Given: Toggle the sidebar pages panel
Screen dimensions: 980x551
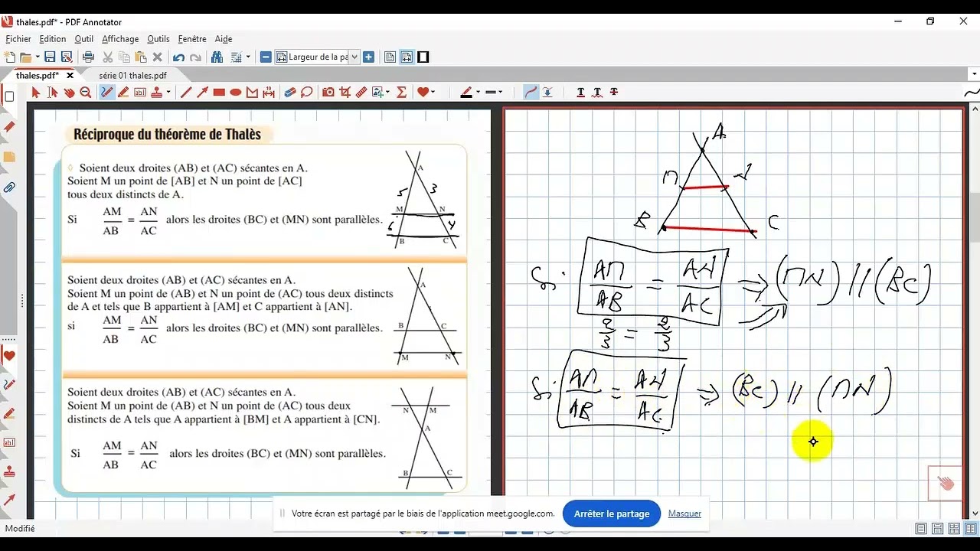Looking at the screenshot, I should click(x=9, y=97).
